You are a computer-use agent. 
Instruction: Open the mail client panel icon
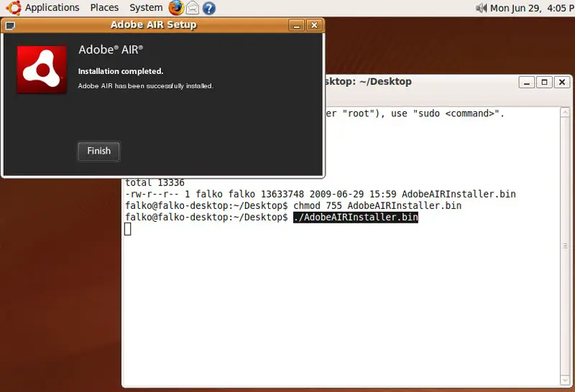193,8
